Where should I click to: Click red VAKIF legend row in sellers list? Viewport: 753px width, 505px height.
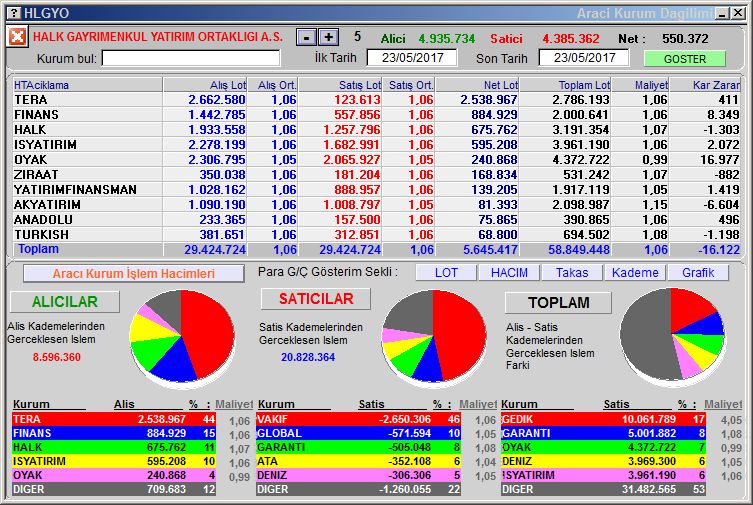[358, 419]
